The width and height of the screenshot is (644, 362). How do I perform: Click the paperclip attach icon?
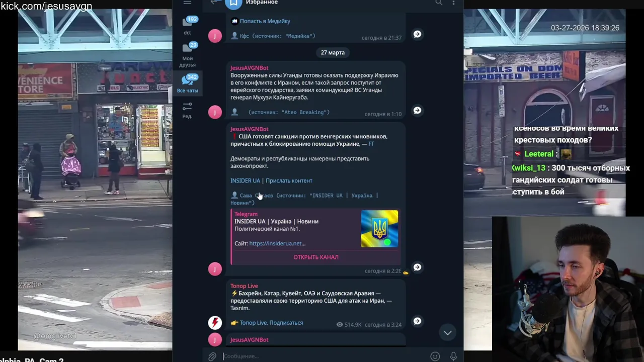[212, 356]
